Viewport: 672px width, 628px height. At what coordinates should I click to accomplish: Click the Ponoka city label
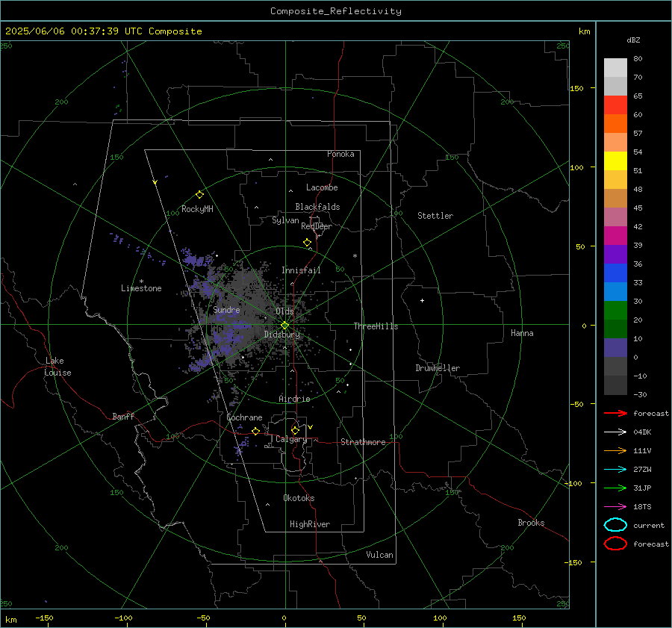340,154
